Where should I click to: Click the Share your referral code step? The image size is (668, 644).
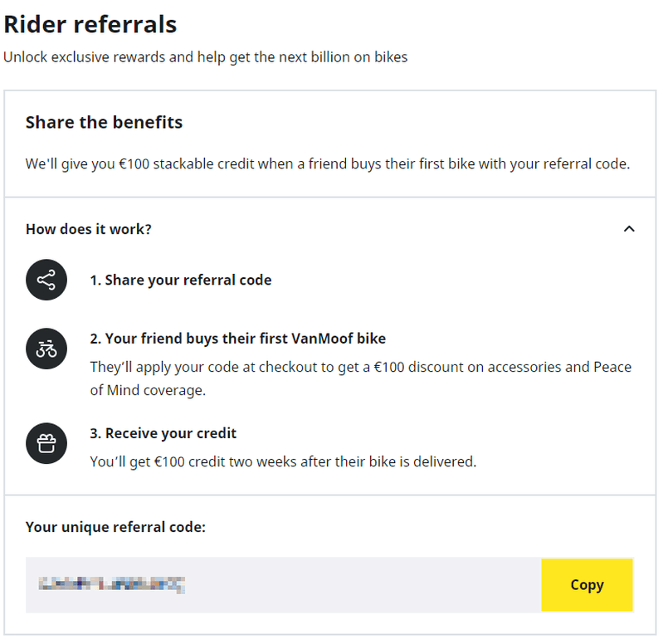click(181, 280)
